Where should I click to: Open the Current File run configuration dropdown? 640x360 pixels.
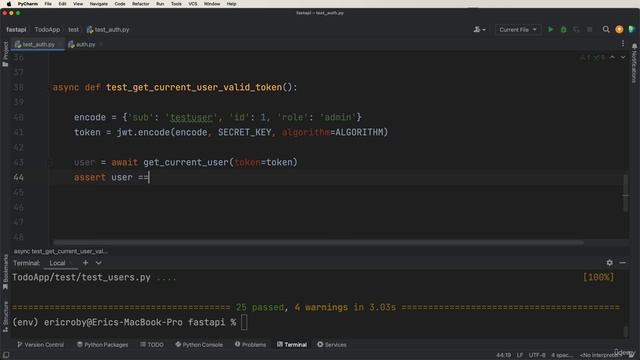[518, 29]
